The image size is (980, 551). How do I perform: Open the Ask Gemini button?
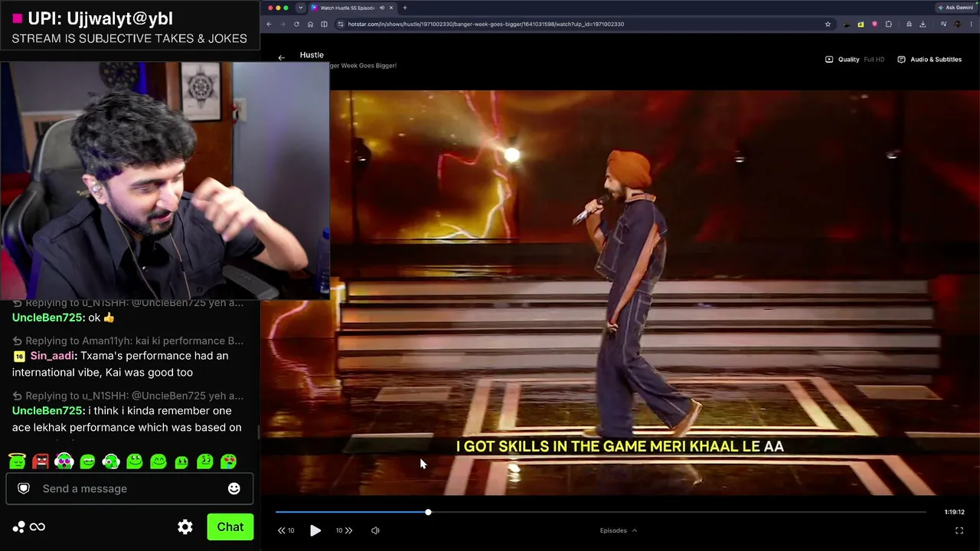(x=955, y=8)
